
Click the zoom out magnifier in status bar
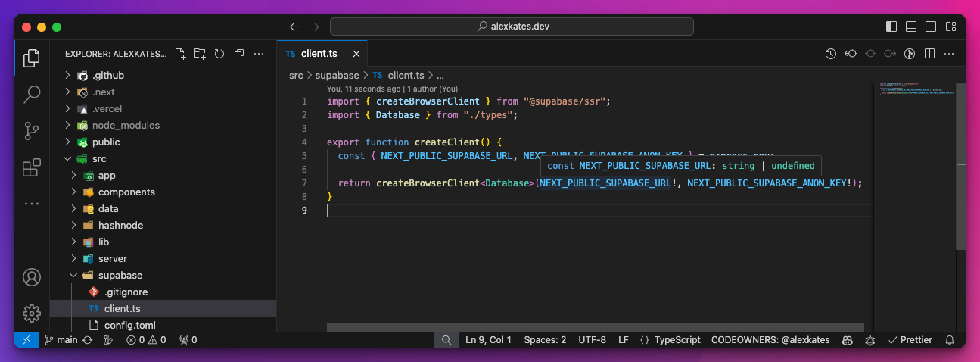pyautogui.click(x=446, y=340)
